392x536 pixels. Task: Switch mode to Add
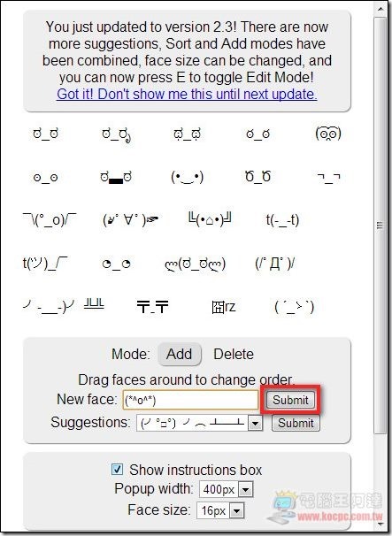(180, 354)
